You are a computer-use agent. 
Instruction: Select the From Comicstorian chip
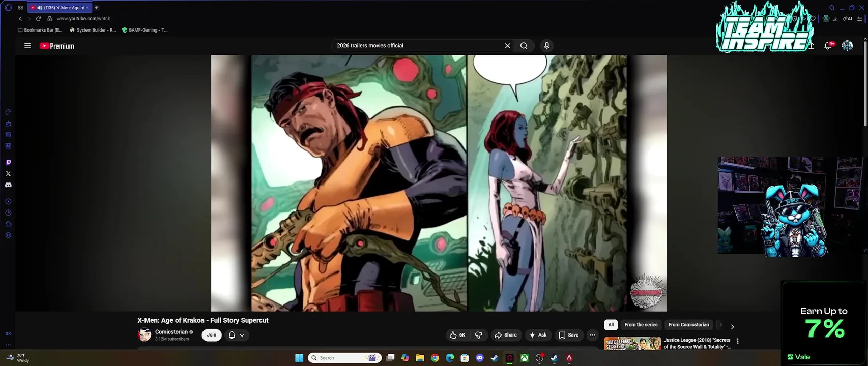tap(688, 325)
